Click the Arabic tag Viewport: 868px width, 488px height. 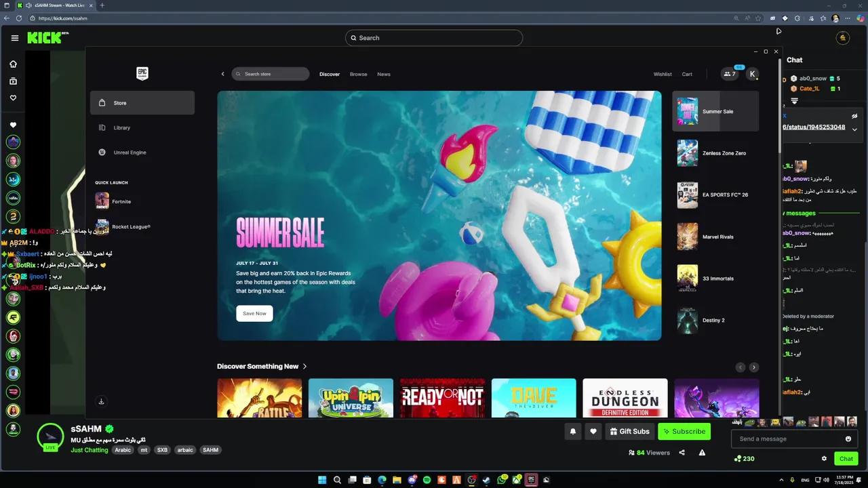point(123,450)
